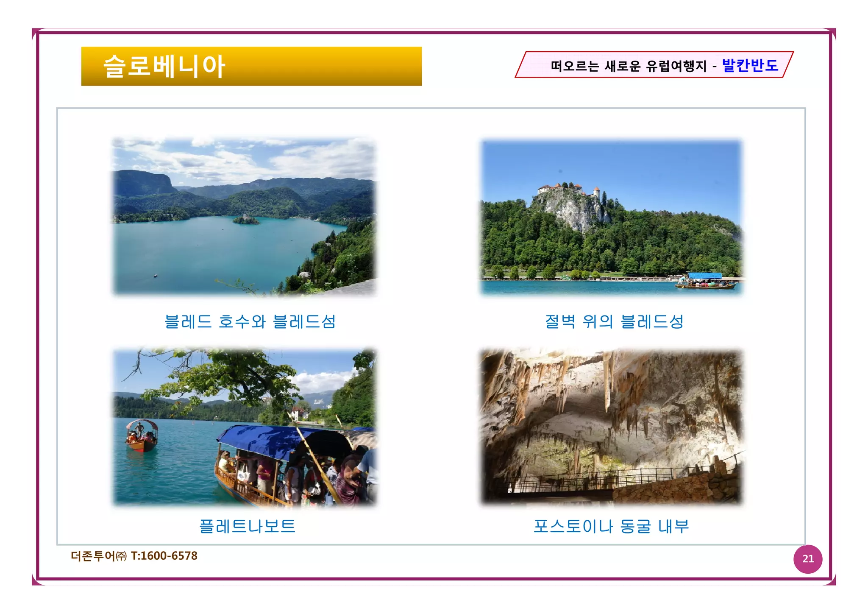Click the caption '절벽 위의 블레드성'
The image size is (868, 614).
(614, 321)
